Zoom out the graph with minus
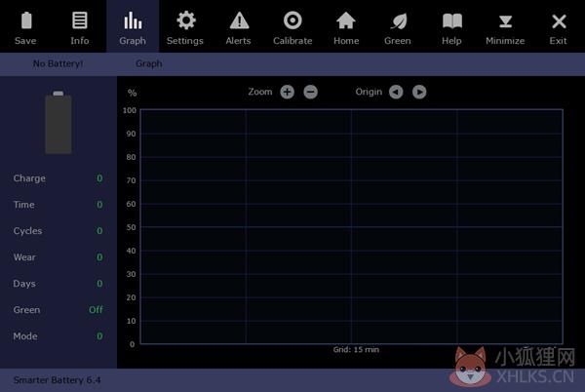This screenshot has width=585, height=392. pos(310,92)
